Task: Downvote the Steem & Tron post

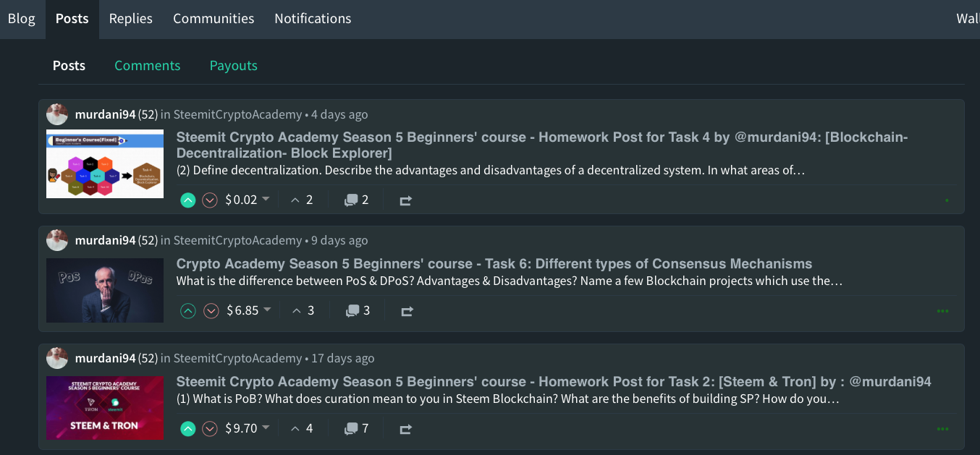Action: [210, 429]
